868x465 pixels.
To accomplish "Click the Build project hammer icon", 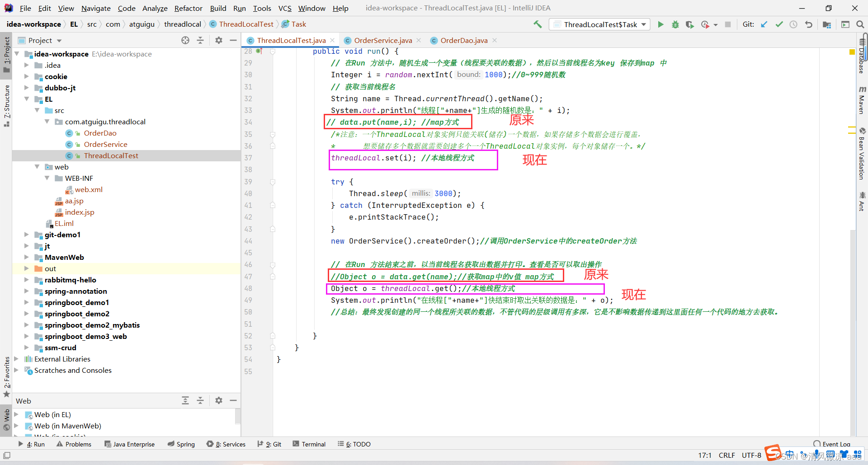I will (538, 24).
